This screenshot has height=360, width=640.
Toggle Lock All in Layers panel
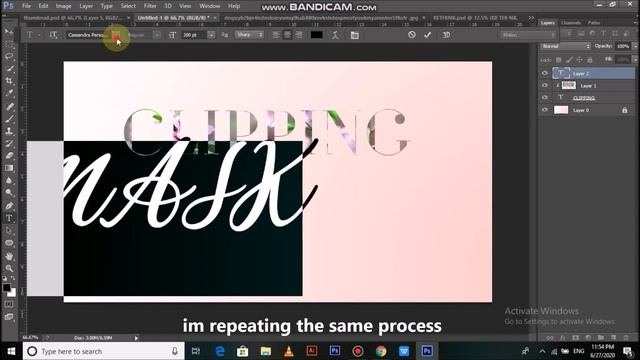pos(590,60)
